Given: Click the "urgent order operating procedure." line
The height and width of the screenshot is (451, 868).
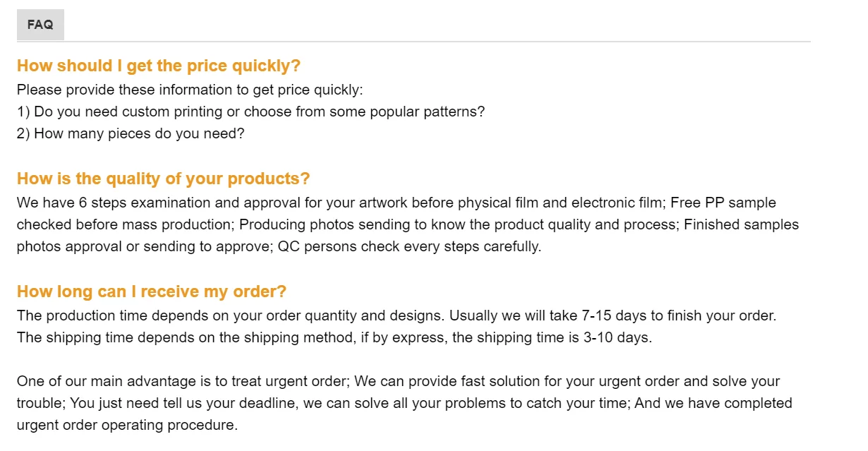Looking at the screenshot, I should [x=127, y=426].
